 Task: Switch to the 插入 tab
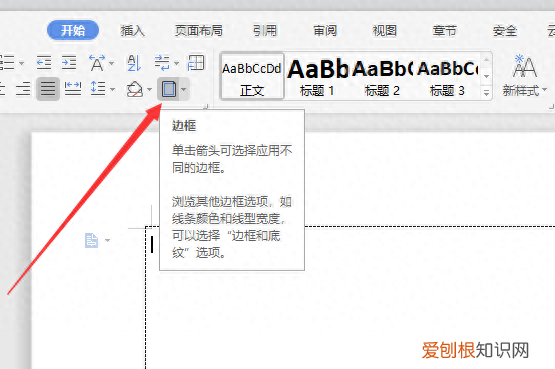point(132,31)
